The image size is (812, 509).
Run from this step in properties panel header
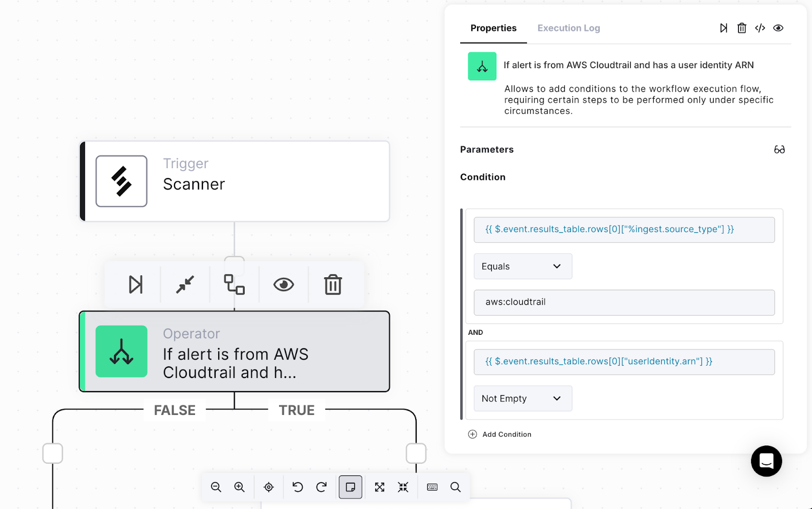[724, 28]
